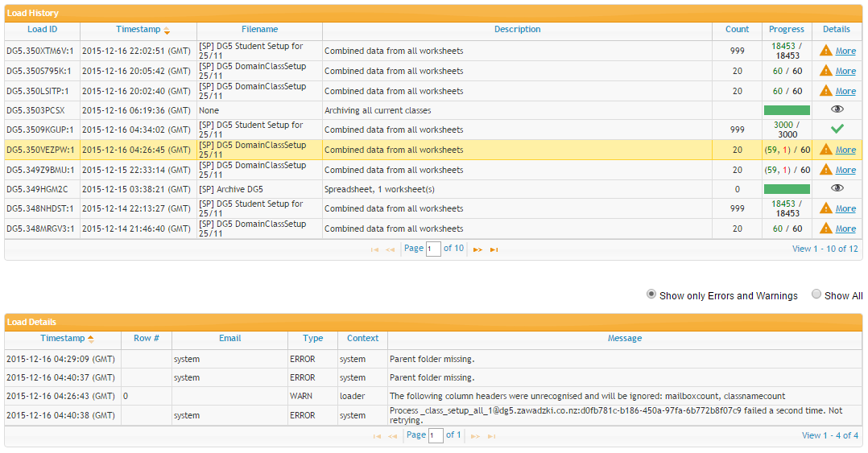868x453 pixels.
Task: Open More link for DG5.348NHDST:1 row
Action: pyautogui.click(x=845, y=208)
